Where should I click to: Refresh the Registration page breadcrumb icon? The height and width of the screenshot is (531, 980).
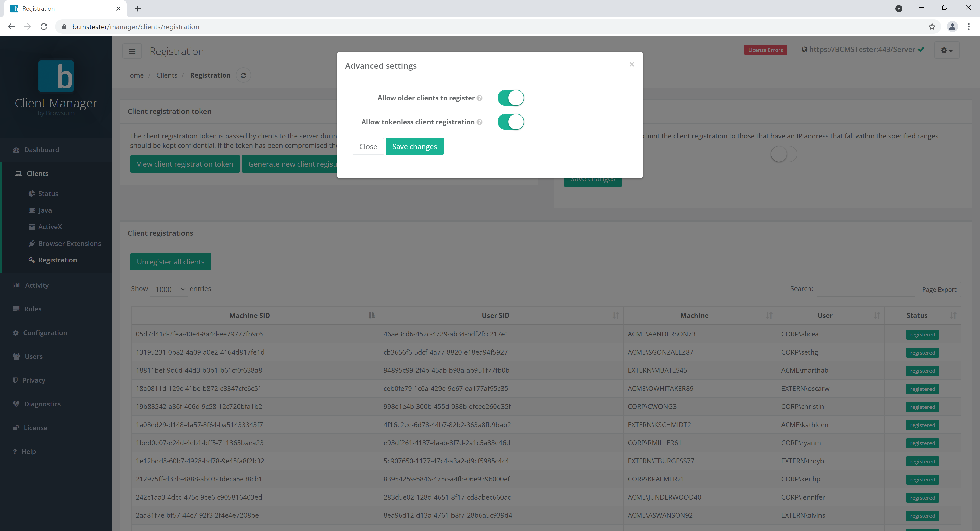pyautogui.click(x=243, y=75)
